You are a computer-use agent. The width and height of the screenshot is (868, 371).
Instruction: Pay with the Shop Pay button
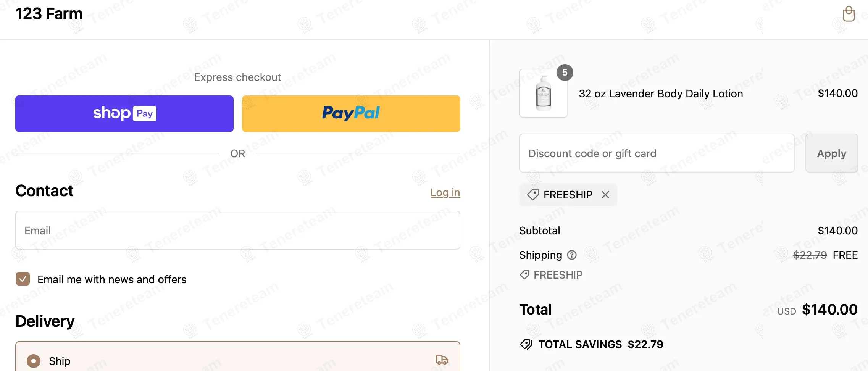coord(124,114)
